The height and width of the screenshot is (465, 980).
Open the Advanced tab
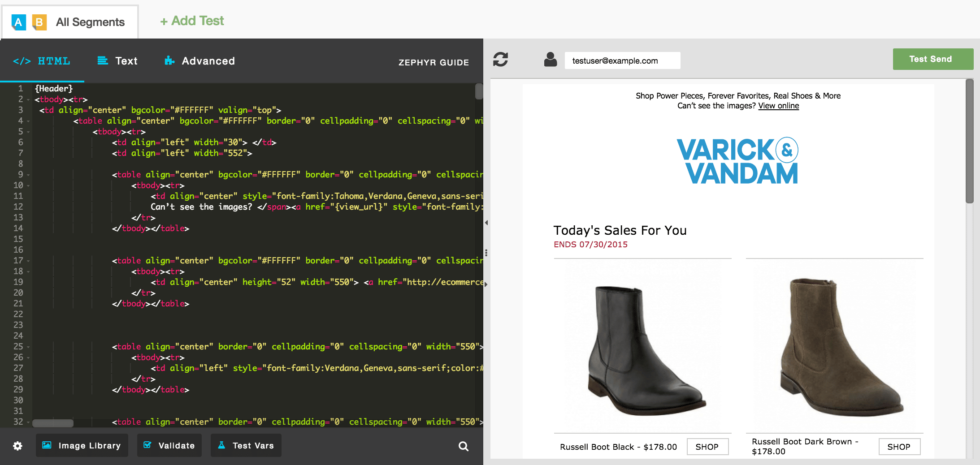(x=199, y=61)
